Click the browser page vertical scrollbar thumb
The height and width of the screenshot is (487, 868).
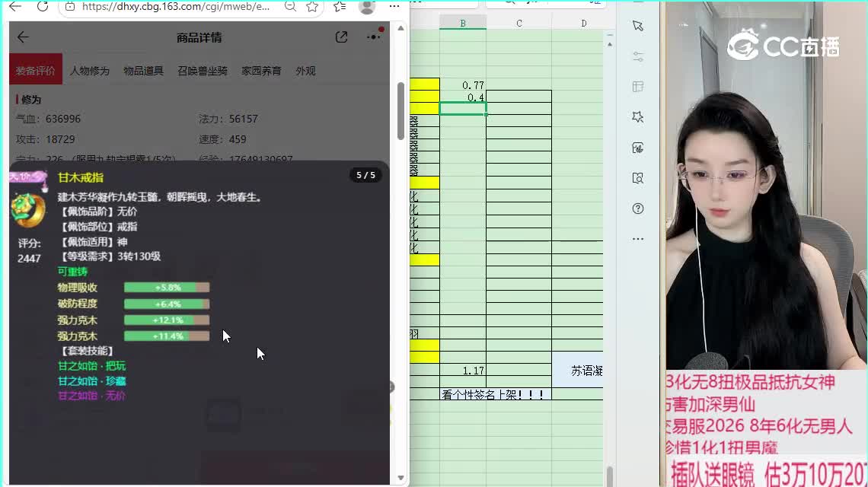(x=400, y=110)
